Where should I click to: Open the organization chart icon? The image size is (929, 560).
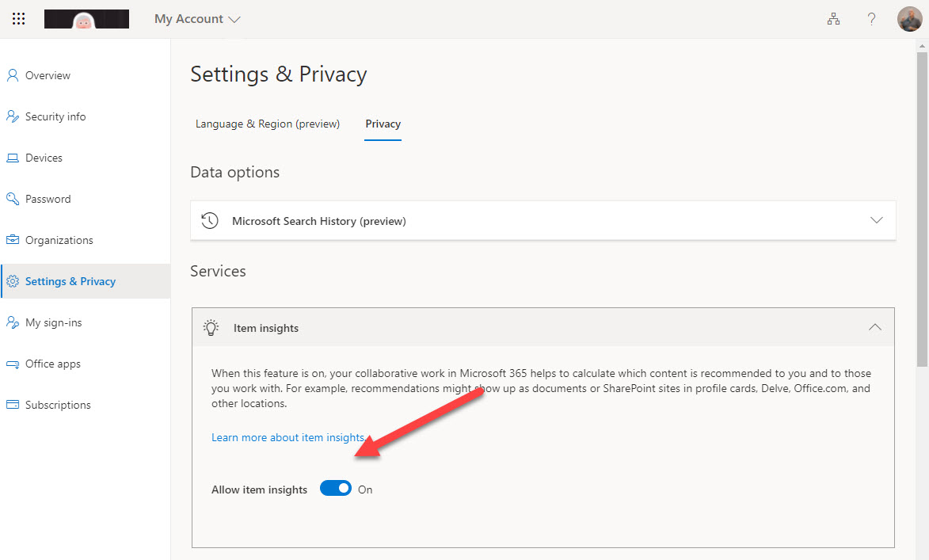pyautogui.click(x=834, y=19)
